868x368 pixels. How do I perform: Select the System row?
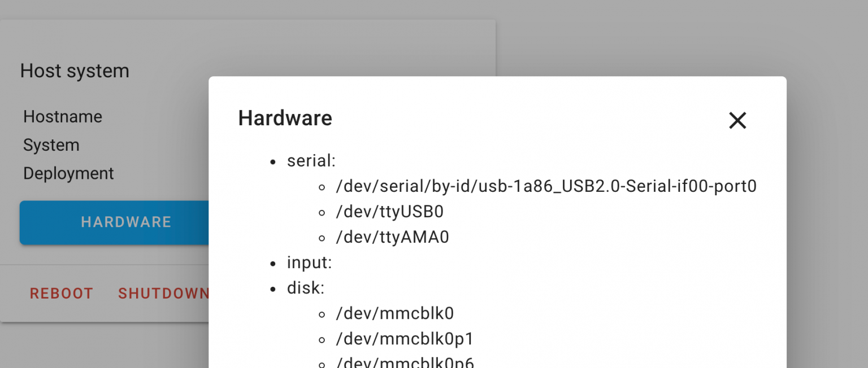pos(51,145)
